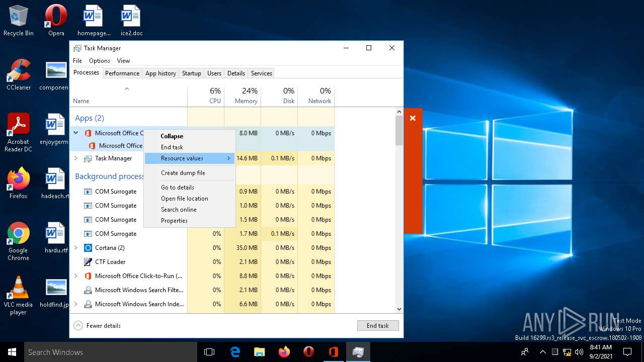This screenshot has width=644, height=362.
Task: Select the hadeach.rtf desktop file
Action: (x=54, y=183)
